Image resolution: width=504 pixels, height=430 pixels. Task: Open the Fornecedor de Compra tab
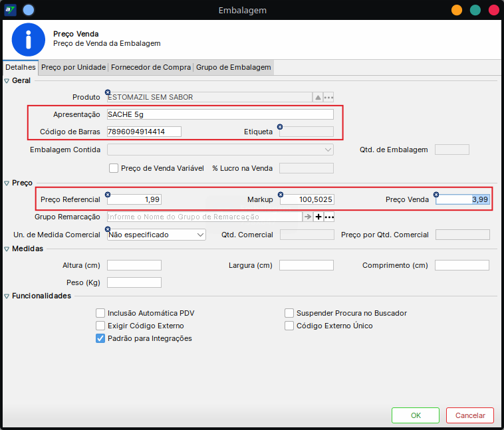pyautogui.click(x=151, y=67)
